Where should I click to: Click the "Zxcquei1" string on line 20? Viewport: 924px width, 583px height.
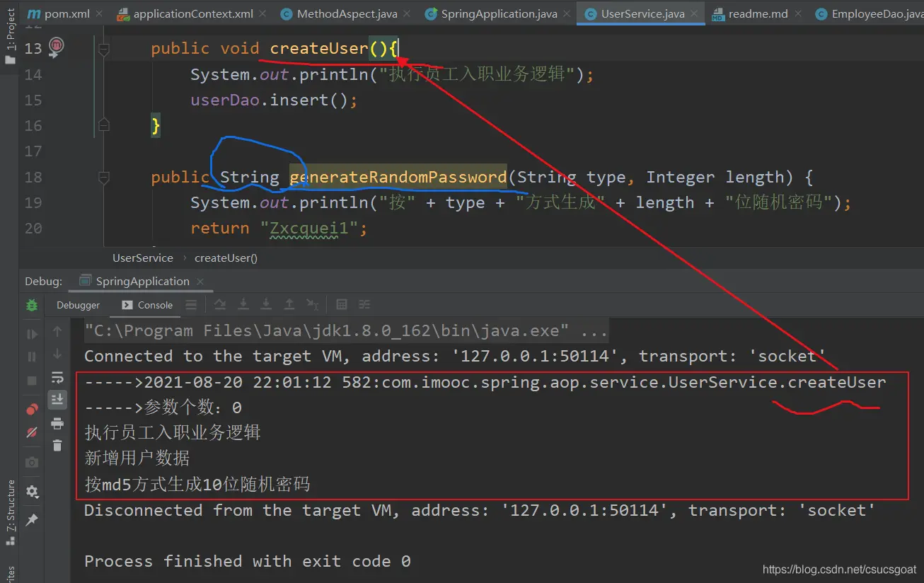coord(308,229)
